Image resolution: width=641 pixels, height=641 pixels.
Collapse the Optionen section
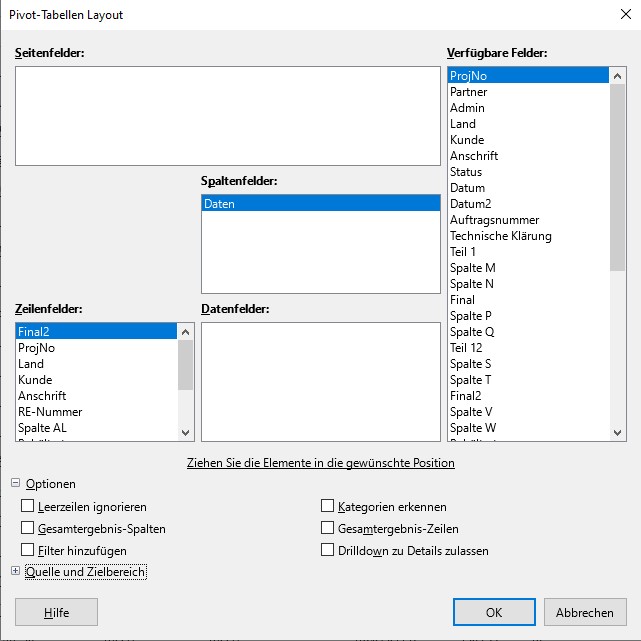16,483
